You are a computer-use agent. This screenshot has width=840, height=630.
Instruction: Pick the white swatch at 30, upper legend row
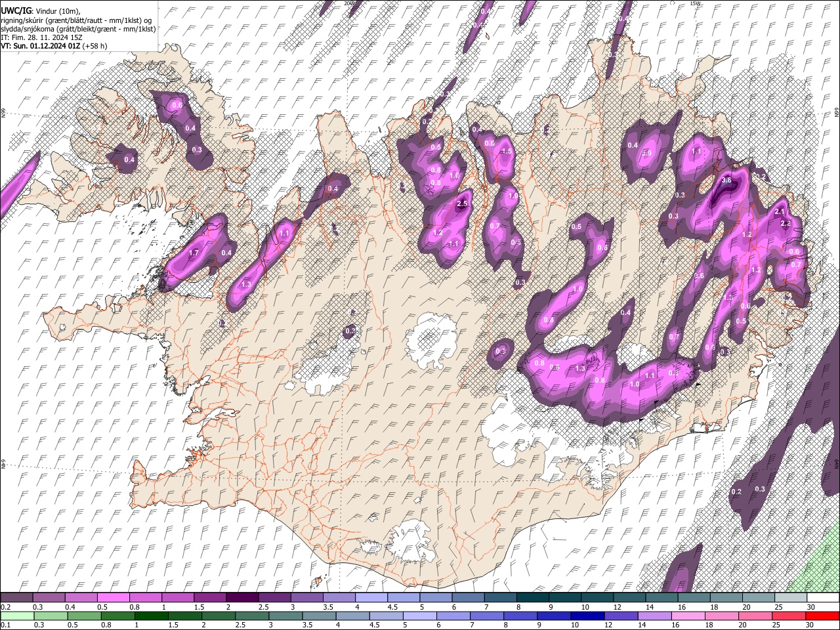pos(823,598)
